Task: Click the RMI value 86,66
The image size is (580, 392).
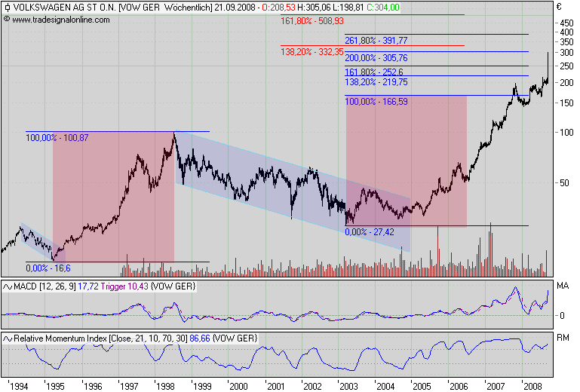Action: click(x=200, y=338)
